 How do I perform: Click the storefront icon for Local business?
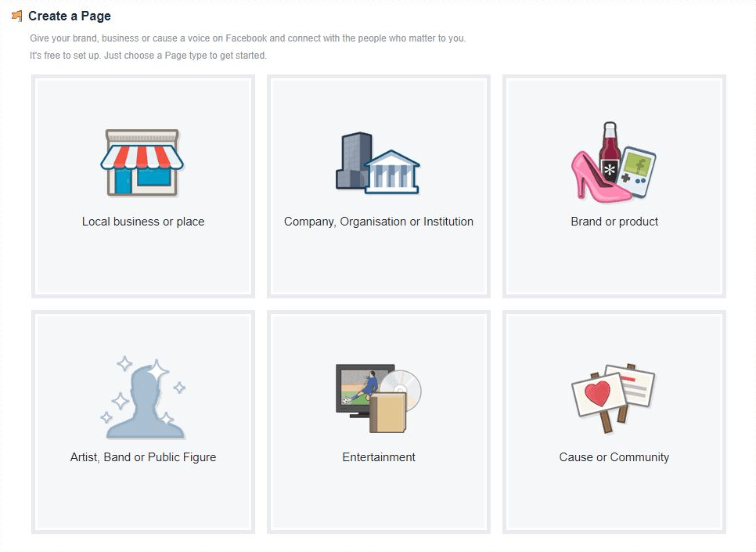142,162
